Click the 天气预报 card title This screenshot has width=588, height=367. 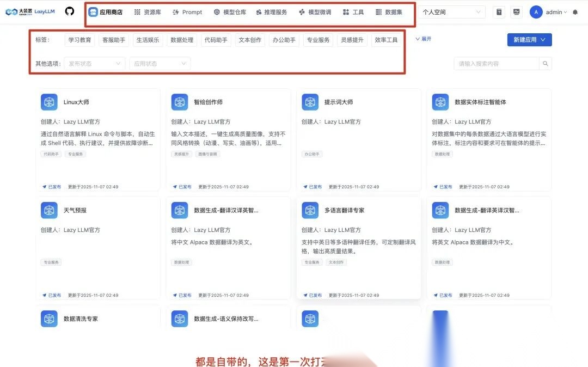click(x=75, y=210)
